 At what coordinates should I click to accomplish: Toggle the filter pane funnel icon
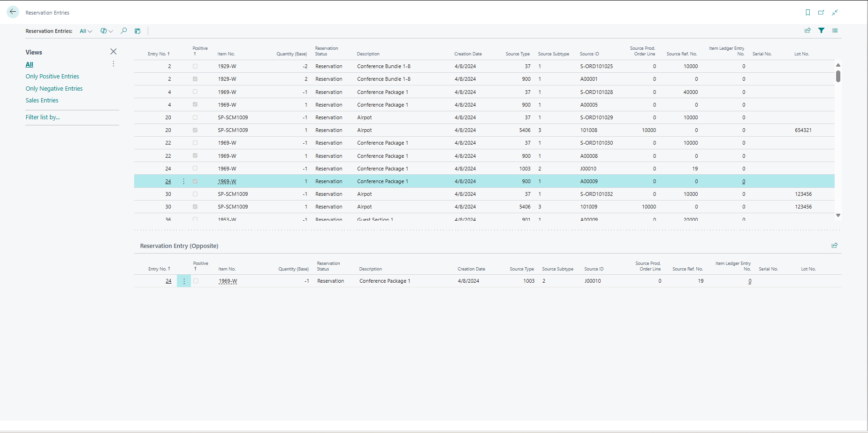point(821,31)
